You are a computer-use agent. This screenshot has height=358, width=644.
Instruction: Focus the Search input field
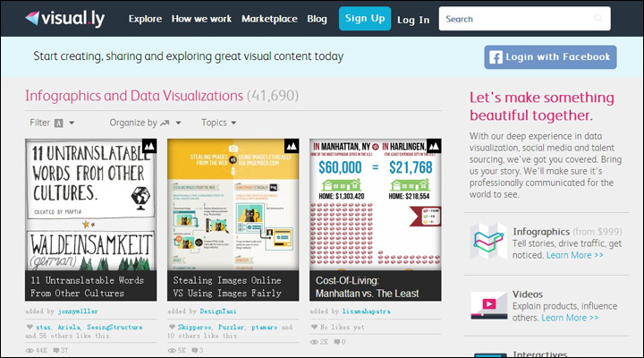pos(524,19)
